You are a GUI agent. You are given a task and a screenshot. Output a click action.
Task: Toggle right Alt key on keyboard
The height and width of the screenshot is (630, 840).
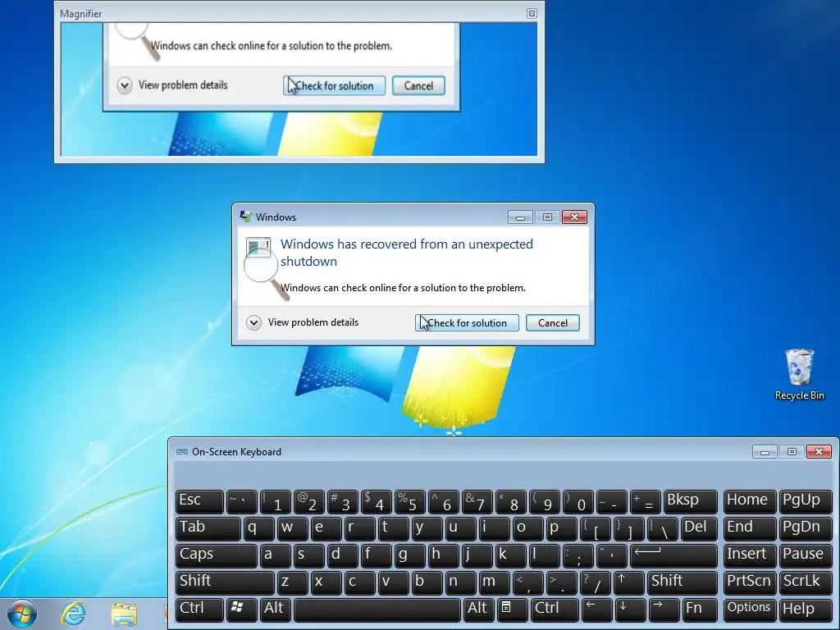479,609
